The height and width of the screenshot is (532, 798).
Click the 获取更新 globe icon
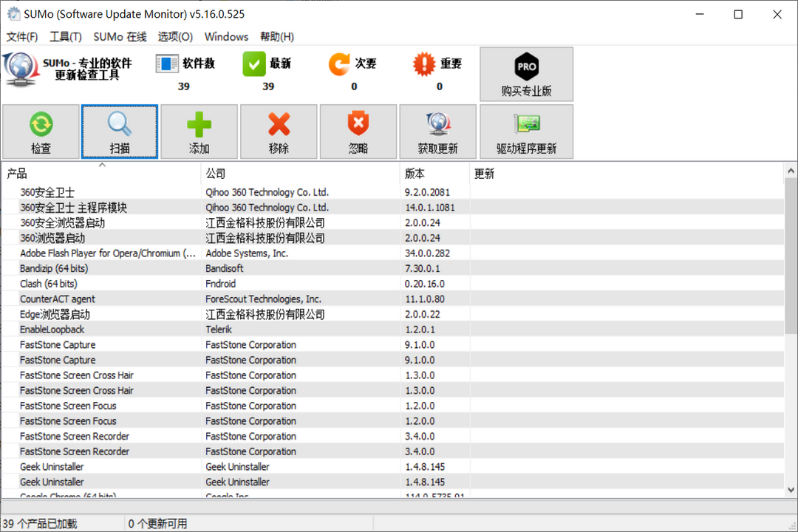coord(437,124)
